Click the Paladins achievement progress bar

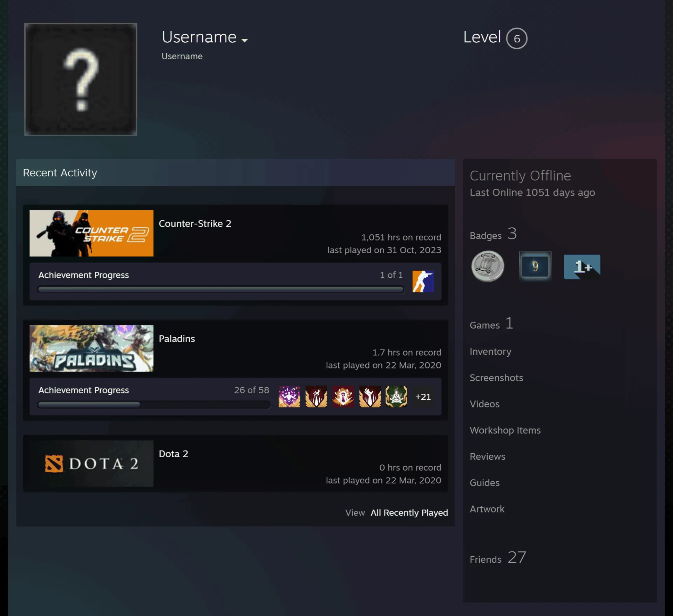(x=154, y=405)
